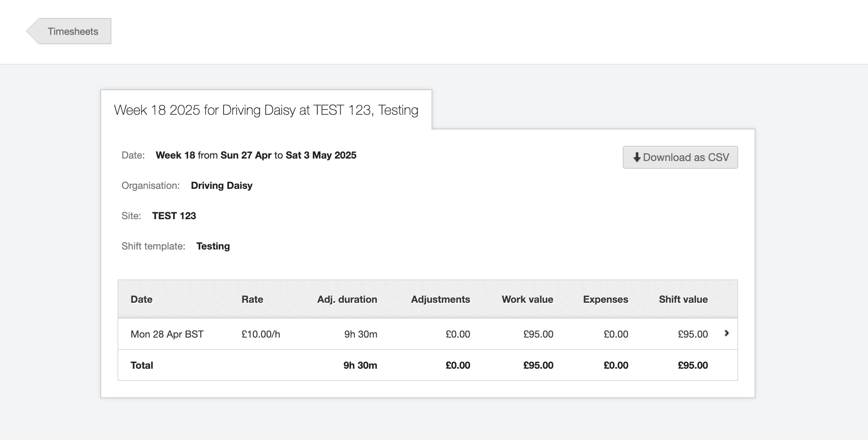This screenshot has width=868, height=440.
Task: Click the Total row label
Action: pyautogui.click(x=142, y=365)
